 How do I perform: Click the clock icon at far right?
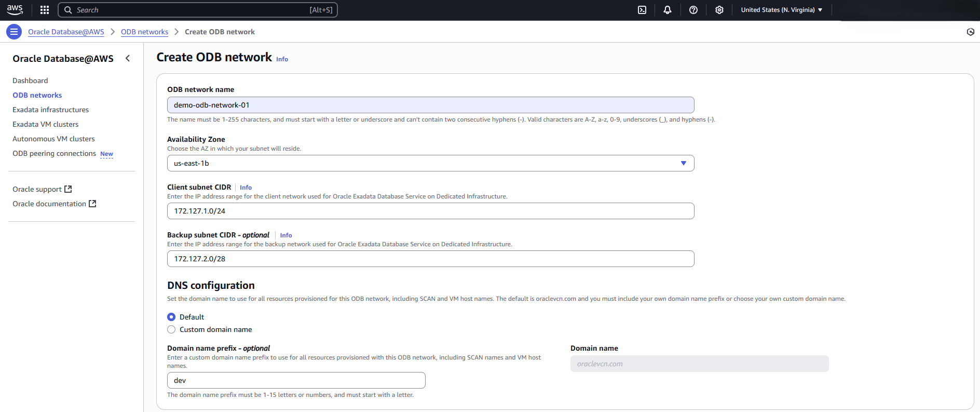pyautogui.click(x=970, y=32)
